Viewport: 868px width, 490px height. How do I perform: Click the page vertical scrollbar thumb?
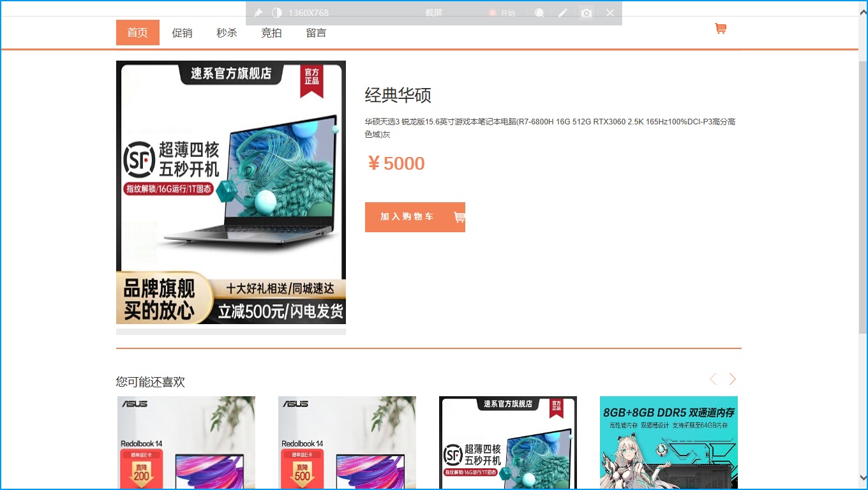point(863,197)
